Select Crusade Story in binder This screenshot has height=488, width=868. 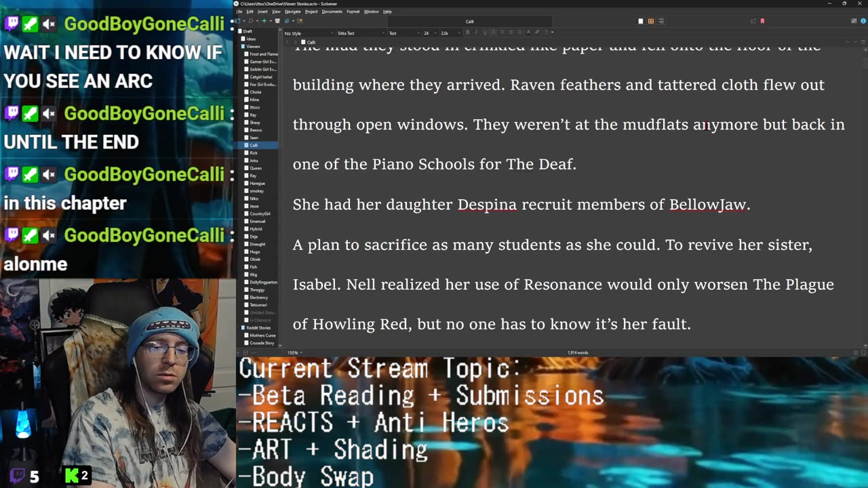pyautogui.click(x=262, y=343)
